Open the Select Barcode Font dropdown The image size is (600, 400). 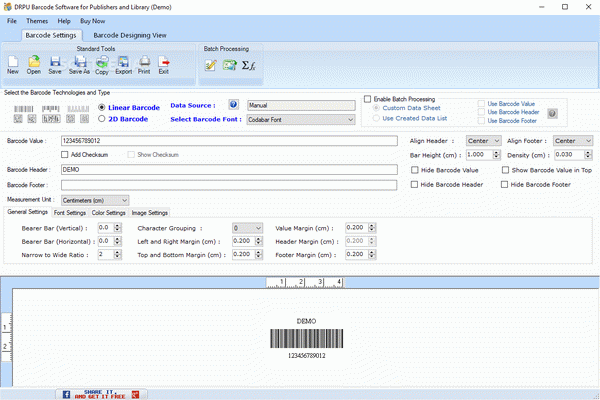(x=301, y=120)
